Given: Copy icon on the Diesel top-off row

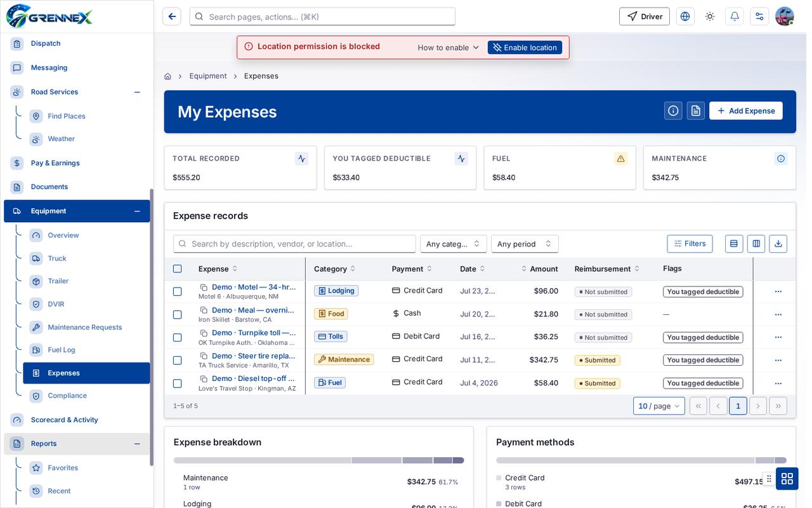Looking at the screenshot, I should 204,379.
